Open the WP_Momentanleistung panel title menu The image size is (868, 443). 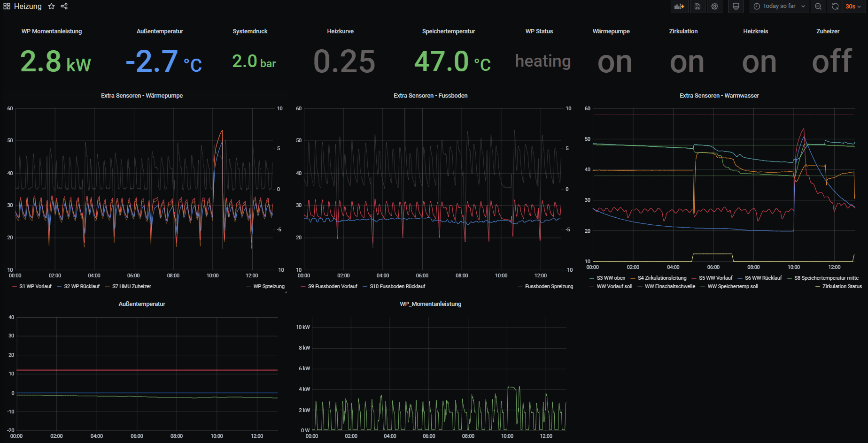point(430,304)
